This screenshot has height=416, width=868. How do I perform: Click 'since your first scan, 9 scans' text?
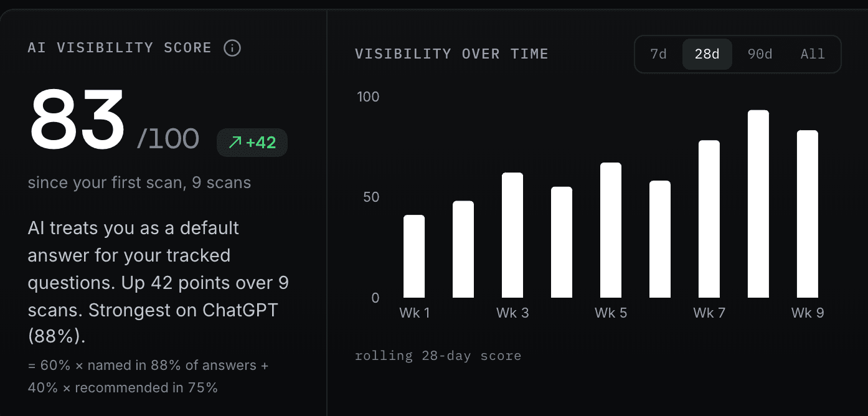[139, 183]
